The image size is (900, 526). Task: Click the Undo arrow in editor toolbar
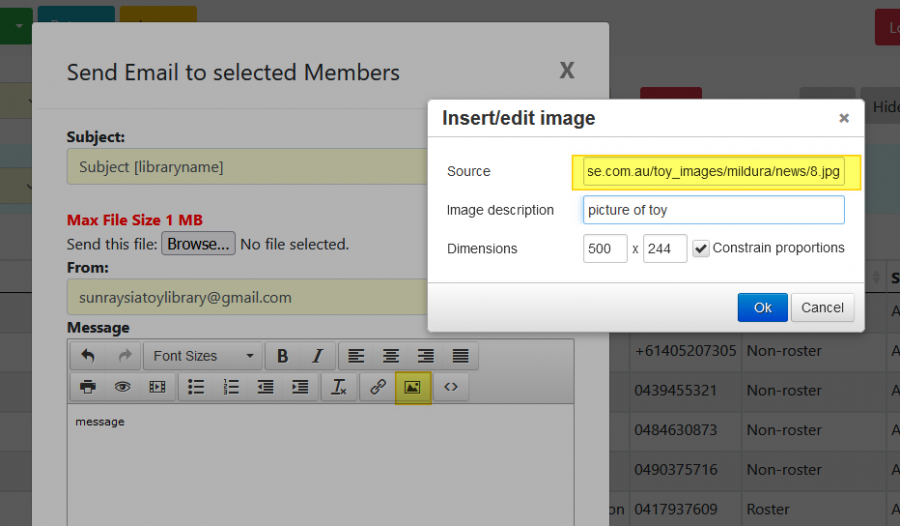point(88,356)
